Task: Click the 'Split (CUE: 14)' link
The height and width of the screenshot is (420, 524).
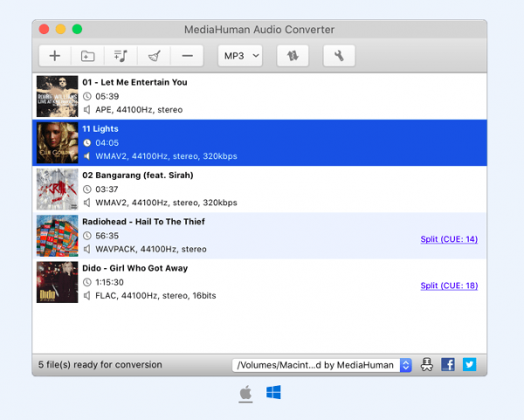Action: (449, 239)
